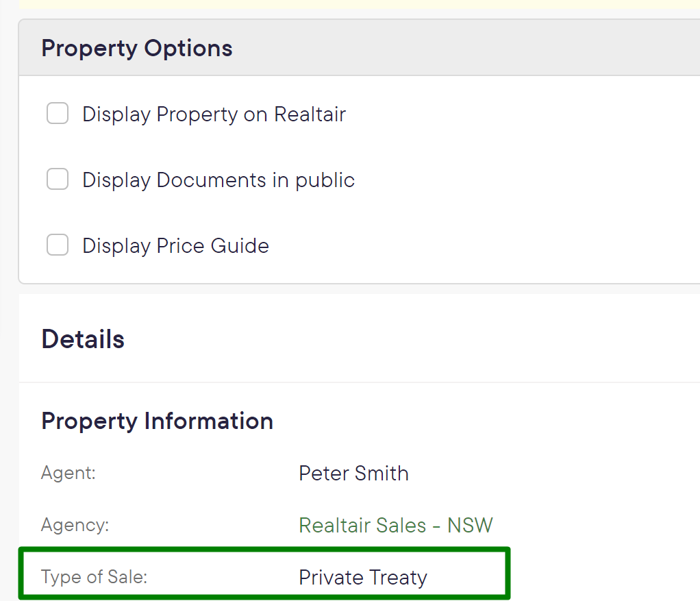The height and width of the screenshot is (601, 700).
Task: Click the Property Options panel title
Action: coord(137,49)
